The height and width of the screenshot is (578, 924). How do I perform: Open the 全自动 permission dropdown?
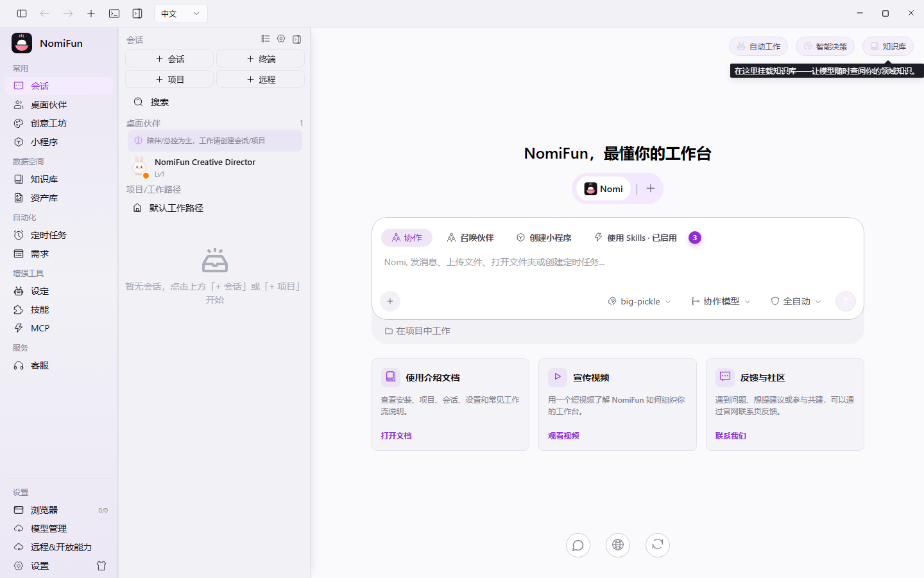pos(796,301)
